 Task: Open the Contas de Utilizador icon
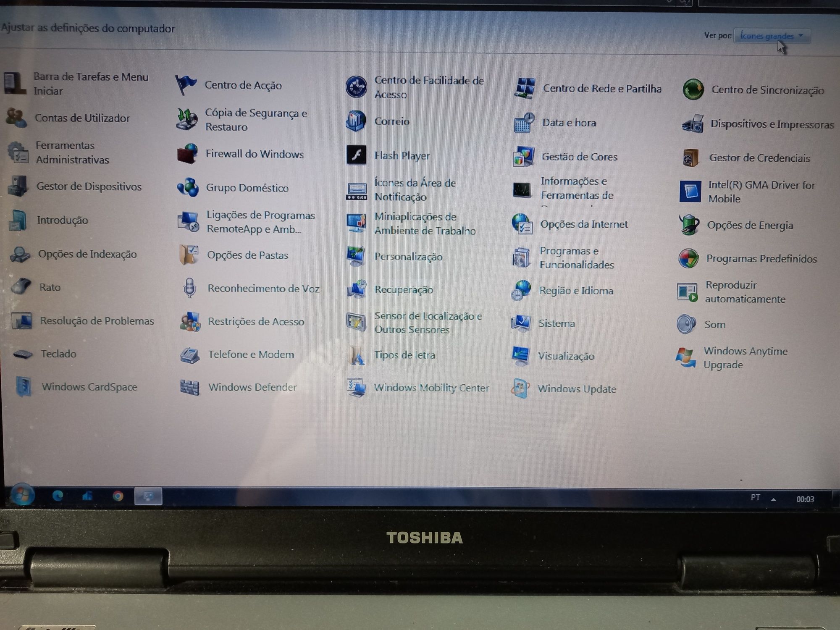(x=16, y=118)
